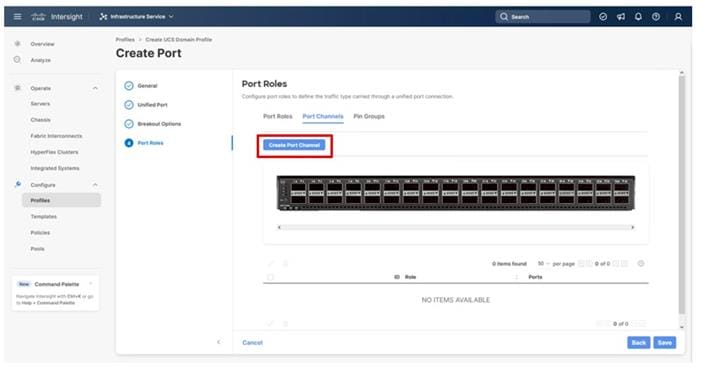
Task: Open the announcements megaphone icon
Action: point(621,17)
